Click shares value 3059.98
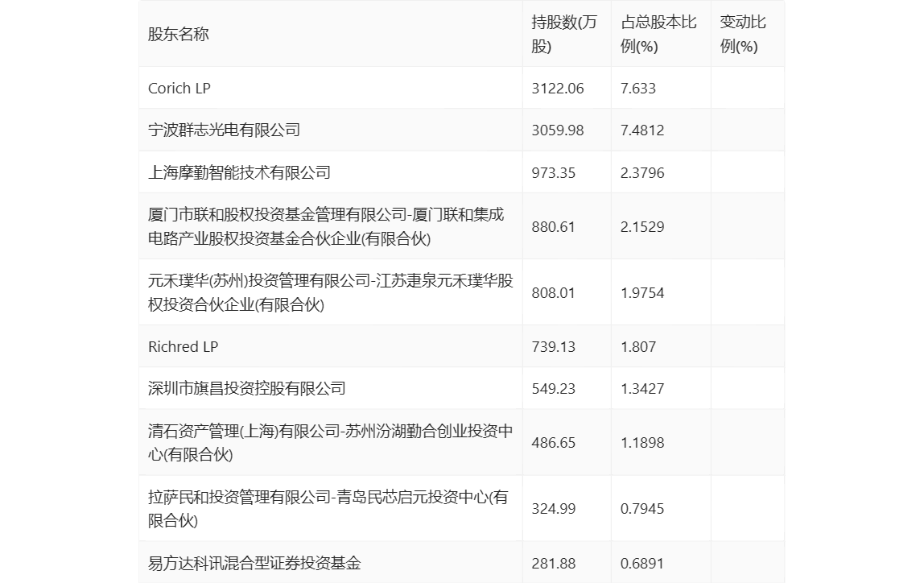The image size is (924, 583). (558, 130)
